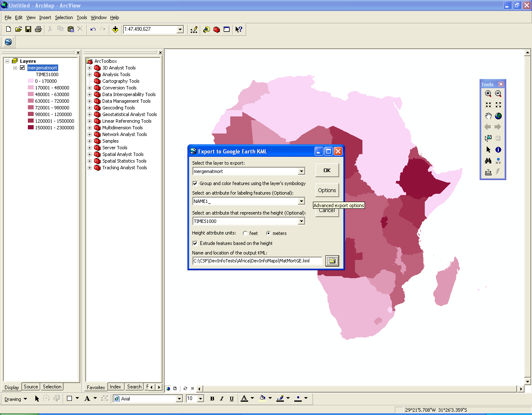Image resolution: width=532 pixels, height=415 pixels.
Task: Toggle Extrude features based on the height
Action: point(195,243)
